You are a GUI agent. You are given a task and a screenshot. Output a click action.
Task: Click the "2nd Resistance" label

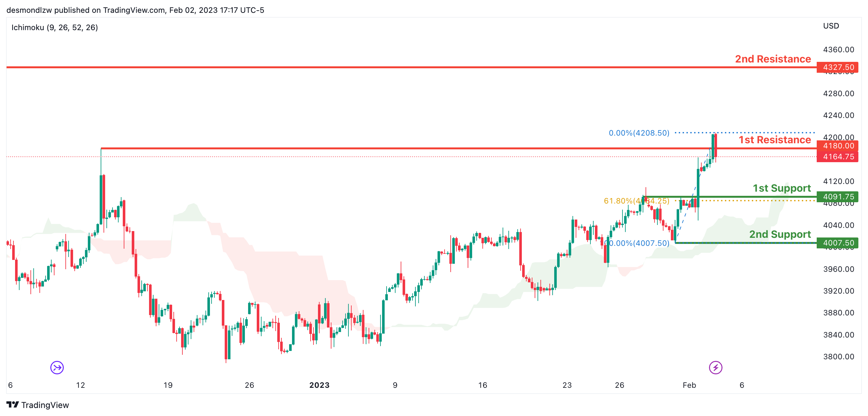point(772,59)
